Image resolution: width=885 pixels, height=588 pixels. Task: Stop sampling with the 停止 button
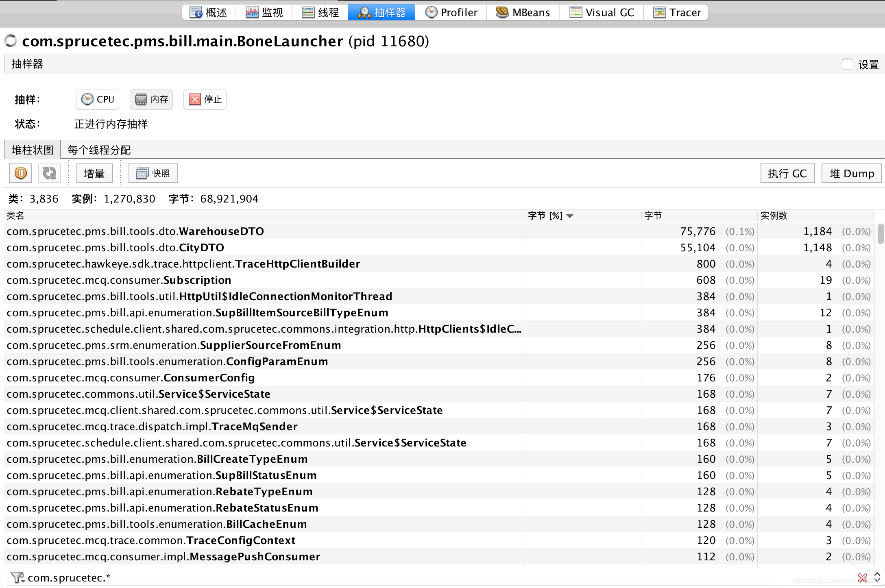click(205, 99)
